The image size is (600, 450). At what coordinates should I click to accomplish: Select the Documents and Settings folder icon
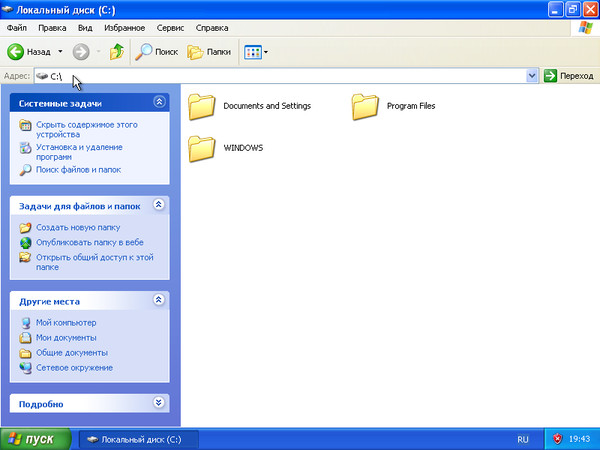201,107
